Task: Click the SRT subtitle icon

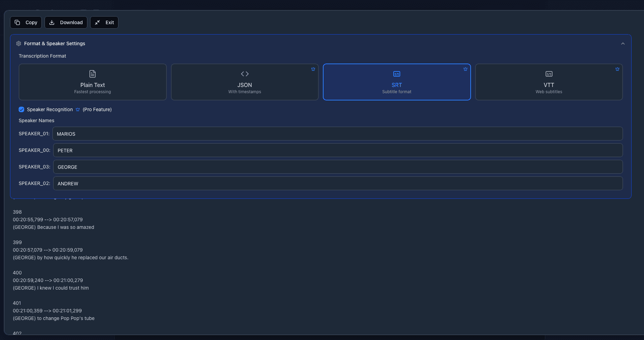Action: (396, 74)
